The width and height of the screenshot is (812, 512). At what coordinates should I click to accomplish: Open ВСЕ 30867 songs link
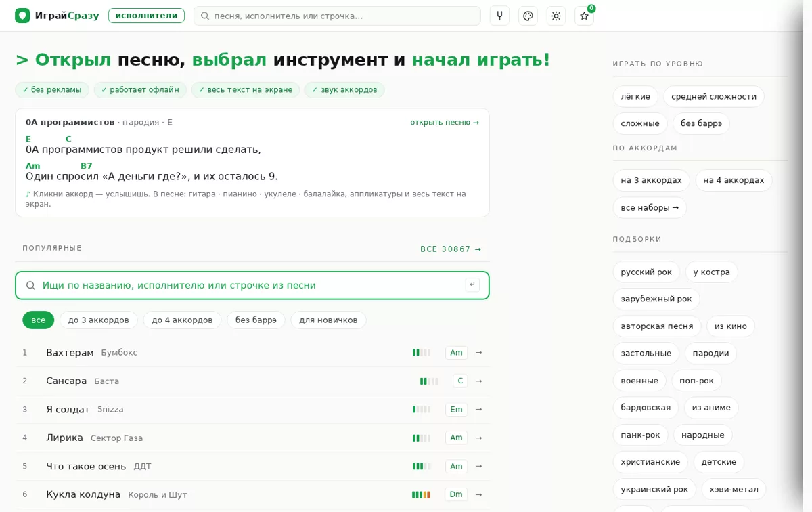pos(451,249)
